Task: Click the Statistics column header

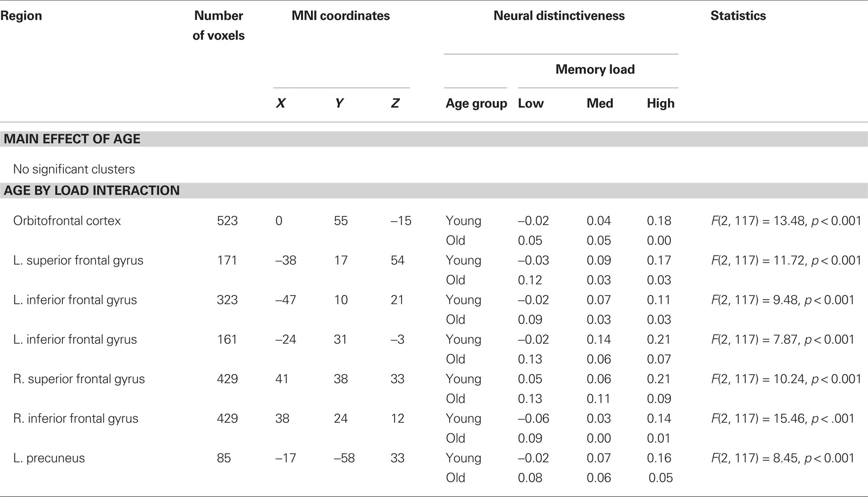Action: coord(738,16)
